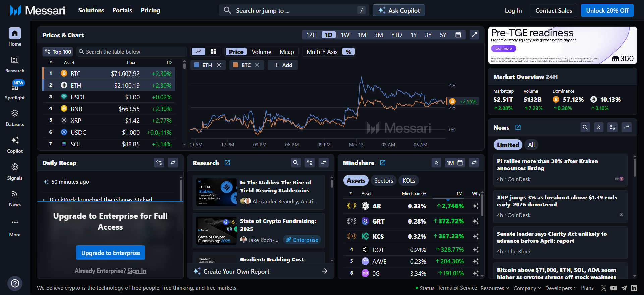Open Research panel filter settings

(x=310, y=163)
